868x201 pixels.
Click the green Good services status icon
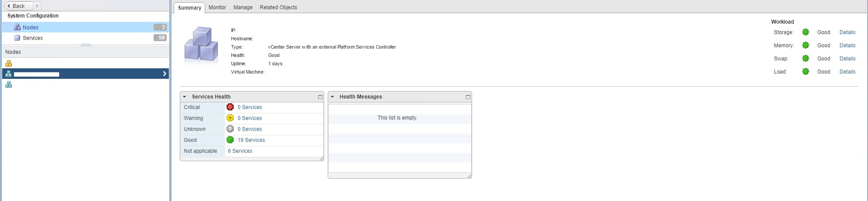click(x=230, y=140)
